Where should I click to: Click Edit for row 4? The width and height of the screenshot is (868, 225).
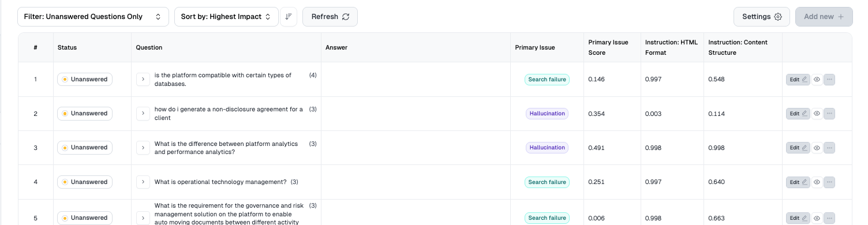click(x=798, y=182)
